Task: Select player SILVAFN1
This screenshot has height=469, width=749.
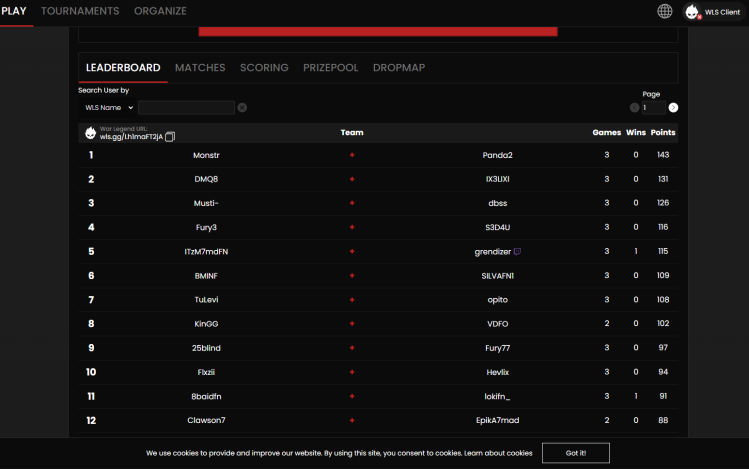Action: (497, 276)
